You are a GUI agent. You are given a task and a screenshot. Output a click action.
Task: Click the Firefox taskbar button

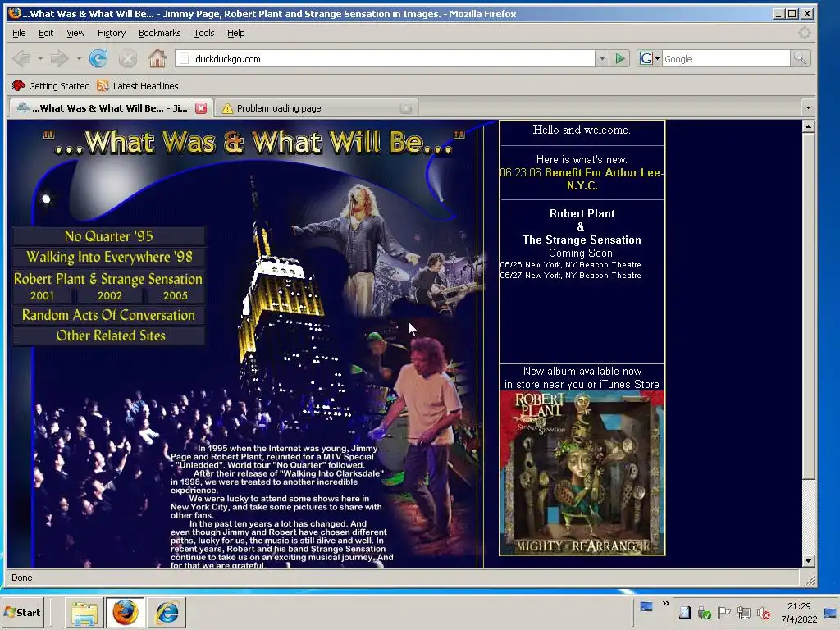coord(126,612)
